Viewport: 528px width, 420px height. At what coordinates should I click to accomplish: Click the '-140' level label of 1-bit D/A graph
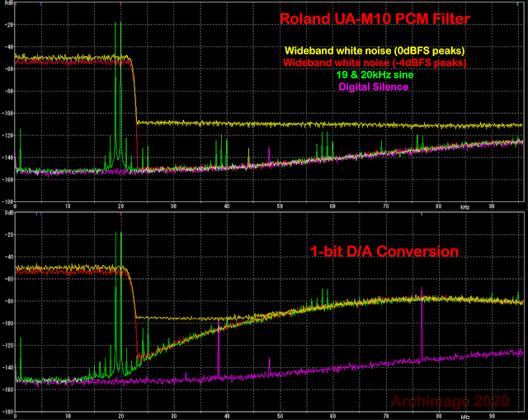[x=7, y=368]
